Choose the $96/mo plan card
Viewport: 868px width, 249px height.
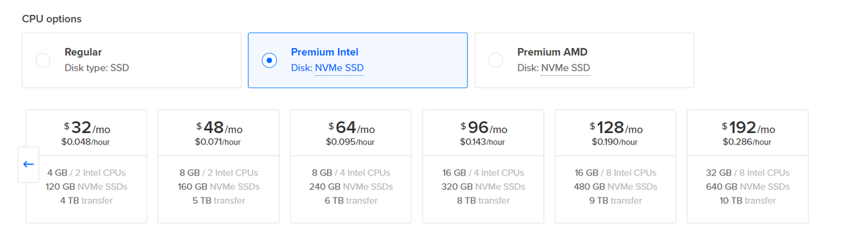click(x=483, y=166)
